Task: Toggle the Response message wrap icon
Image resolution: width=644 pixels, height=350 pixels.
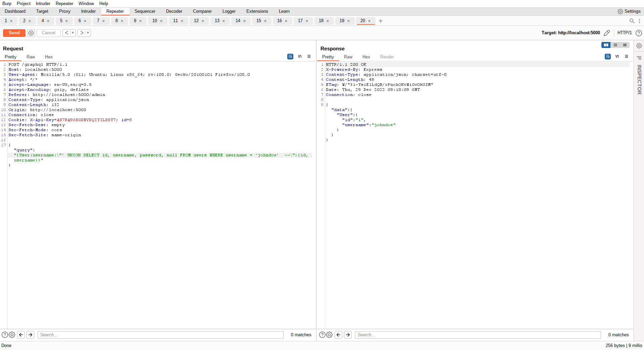Action: tap(608, 57)
